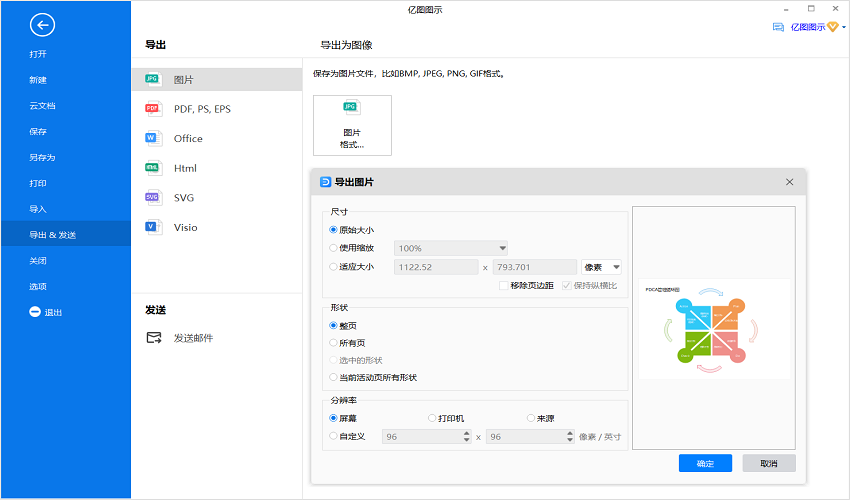Click the back arrow icon
Screen dimensions: 850x500
(42, 25)
